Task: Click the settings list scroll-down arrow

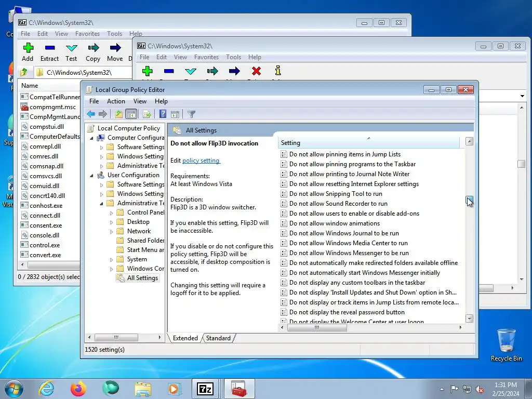Action: point(469,318)
